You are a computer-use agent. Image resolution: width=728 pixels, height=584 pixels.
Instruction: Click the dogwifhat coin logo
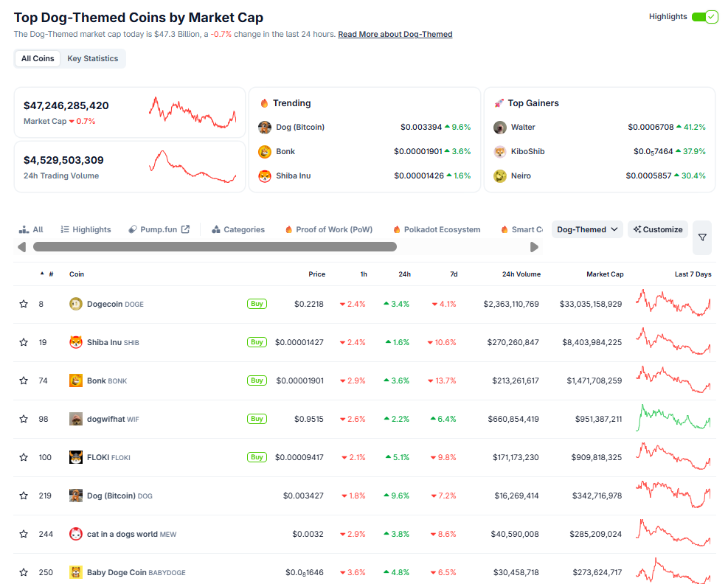click(x=76, y=419)
